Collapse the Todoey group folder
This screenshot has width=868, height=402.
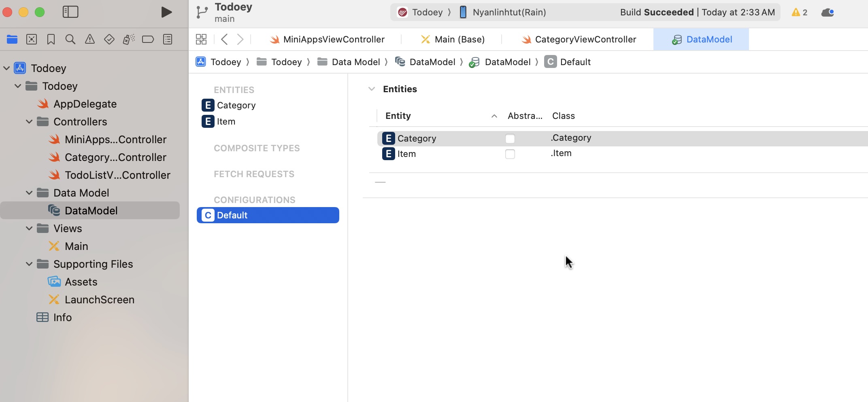coord(18,86)
